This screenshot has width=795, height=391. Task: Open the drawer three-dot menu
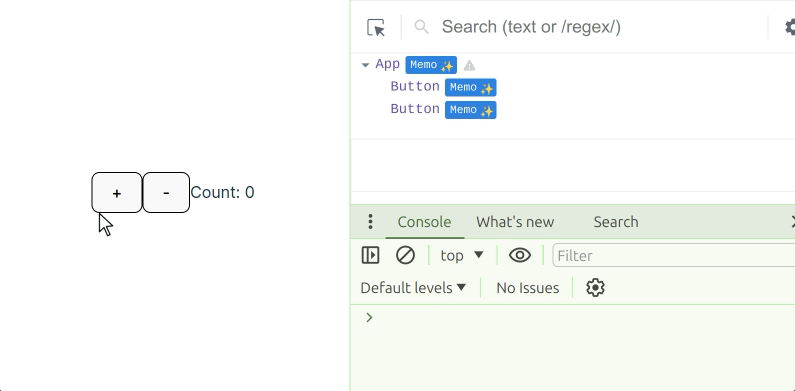[x=371, y=222]
